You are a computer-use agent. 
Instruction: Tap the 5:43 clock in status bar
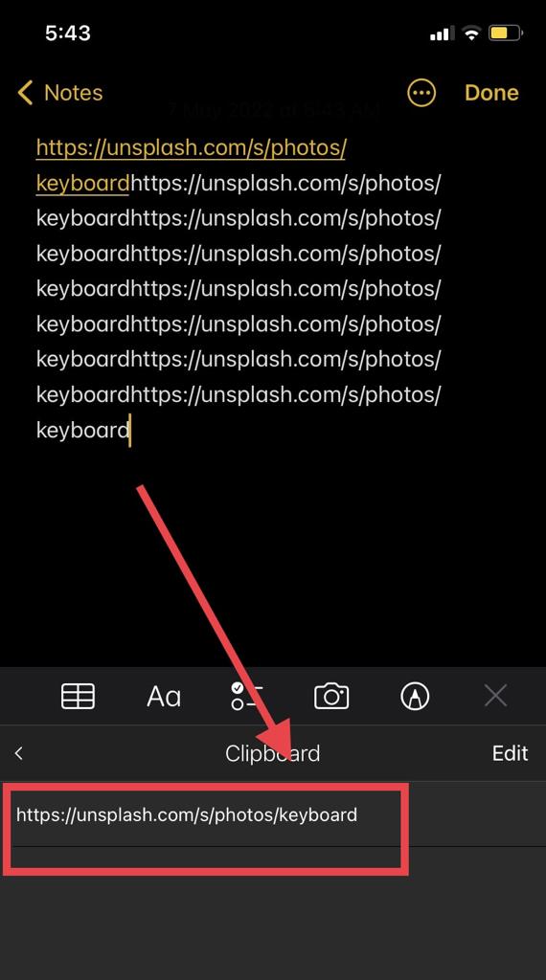pos(68,33)
